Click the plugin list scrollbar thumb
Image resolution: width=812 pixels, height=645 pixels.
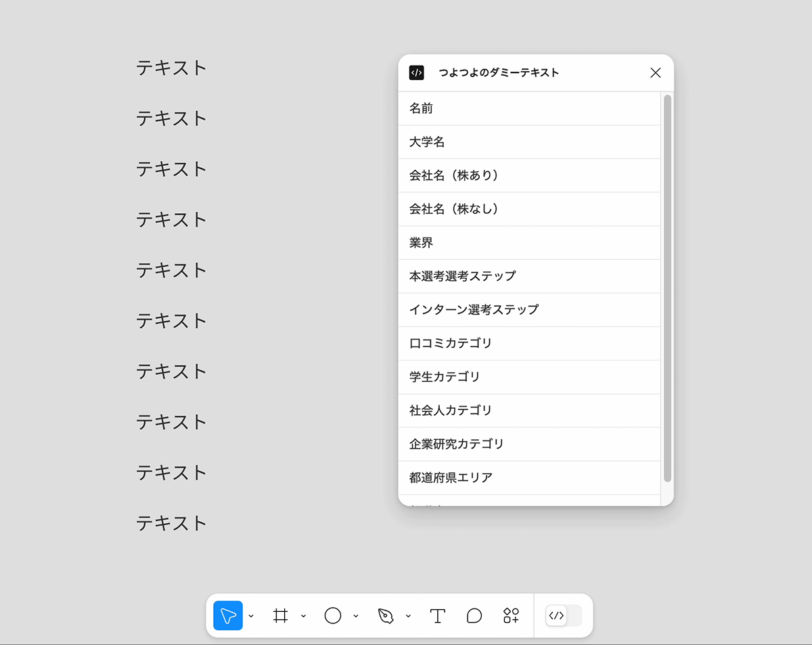pos(667,288)
